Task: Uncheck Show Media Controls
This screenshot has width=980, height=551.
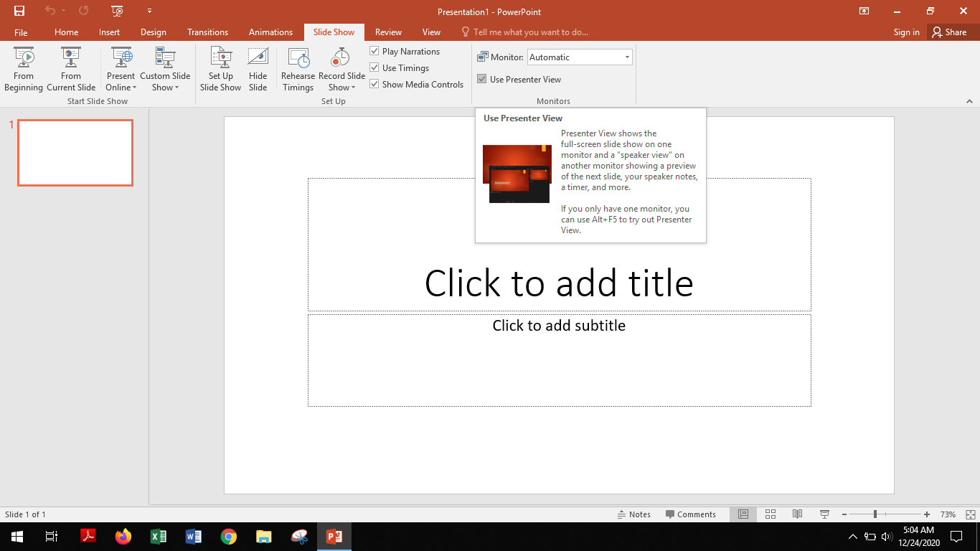Action: pos(374,84)
